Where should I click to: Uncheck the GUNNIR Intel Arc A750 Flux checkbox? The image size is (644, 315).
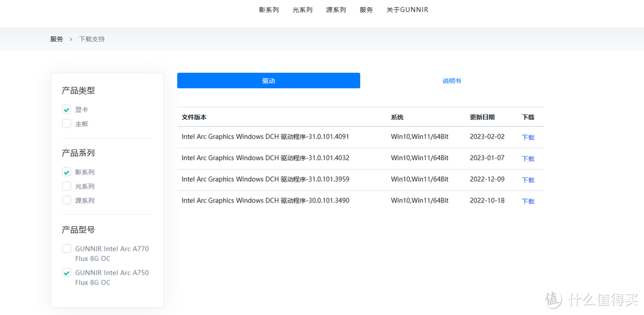pyautogui.click(x=67, y=272)
